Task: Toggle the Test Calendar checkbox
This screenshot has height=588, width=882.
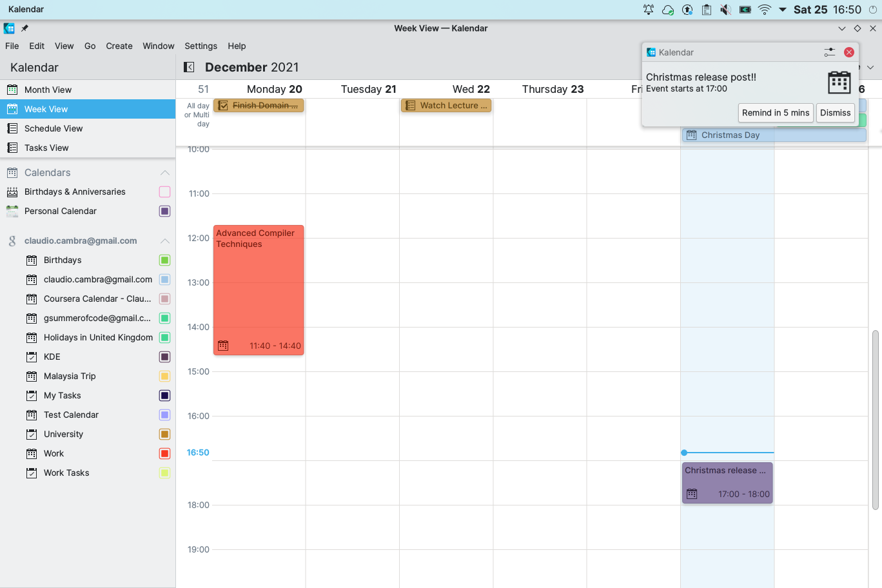Action: (x=164, y=415)
